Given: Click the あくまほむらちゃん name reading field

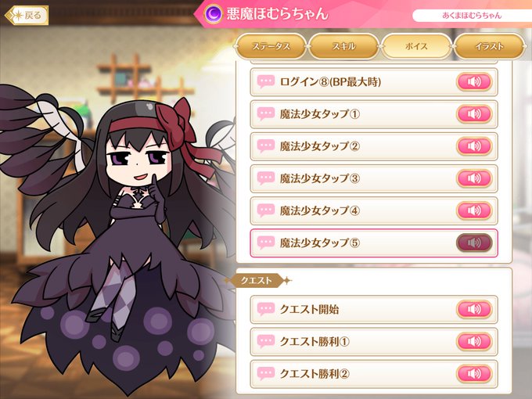Looking at the screenshot, I should [x=472, y=16].
